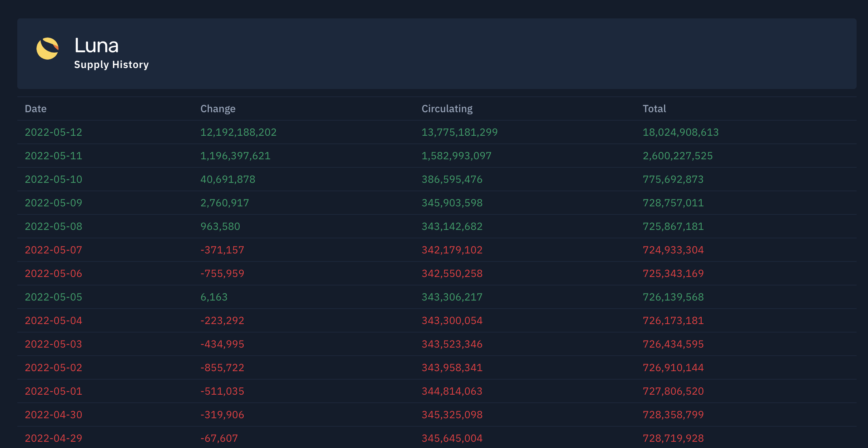The width and height of the screenshot is (868, 448).
Task: Click date 2022-05-08
Action: click(x=53, y=227)
